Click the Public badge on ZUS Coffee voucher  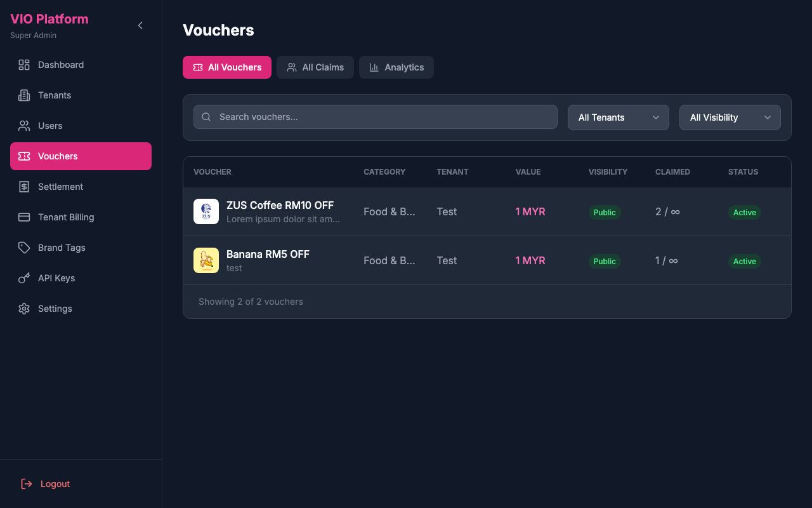[604, 212]
